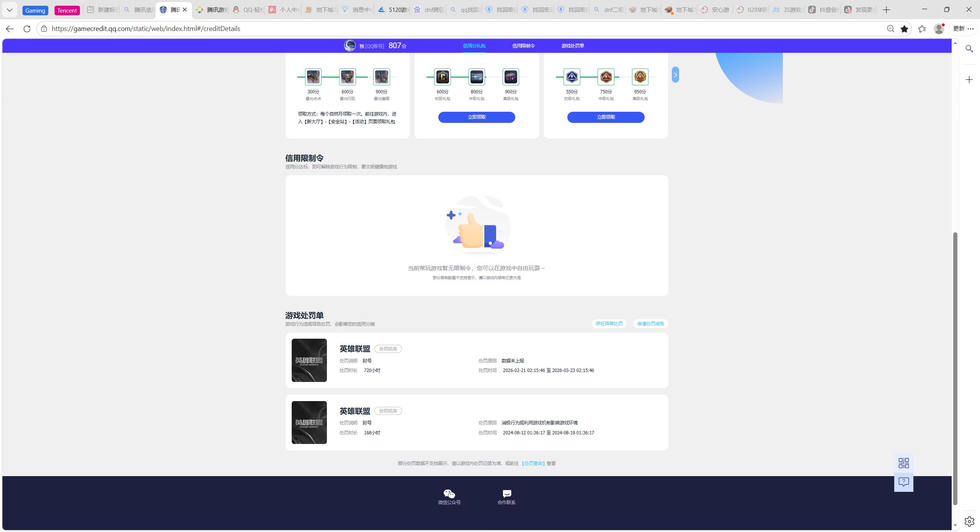Click the 申请处罚减免 button

pyautogui.click(x=650, y=324)
